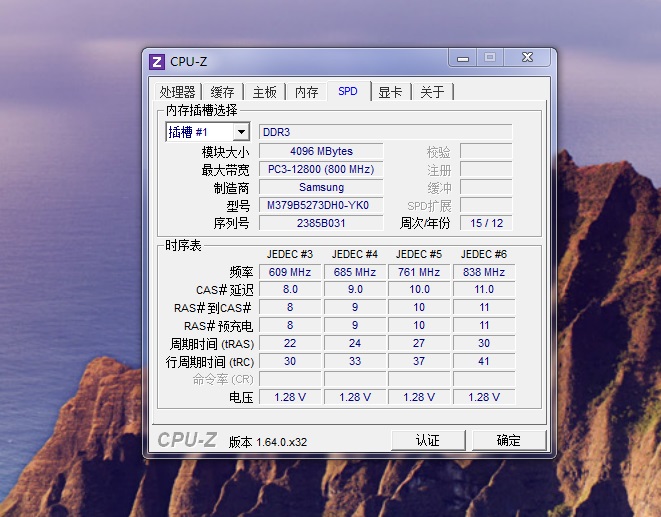Image resolution: width=661 pixels, height=517 pixels.
Task: Click the CAS# latency 11.0 cell
Action: coord(484,289)
